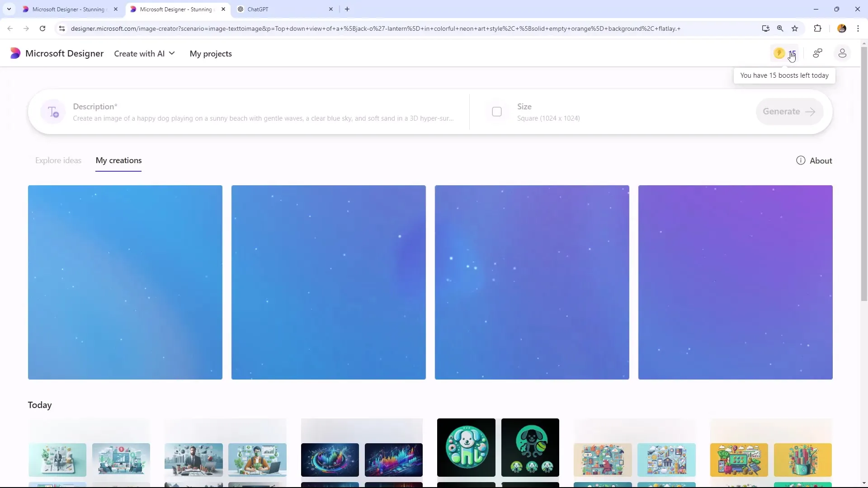Click the reload/refresh page icon
Screen dimensions: 868x488
[x=42, y=28]
